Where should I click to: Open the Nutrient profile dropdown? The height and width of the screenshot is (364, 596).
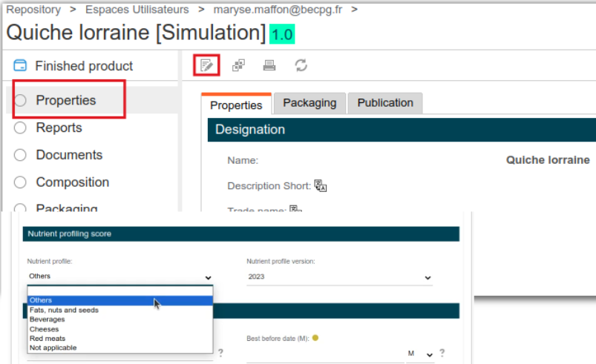120,277
